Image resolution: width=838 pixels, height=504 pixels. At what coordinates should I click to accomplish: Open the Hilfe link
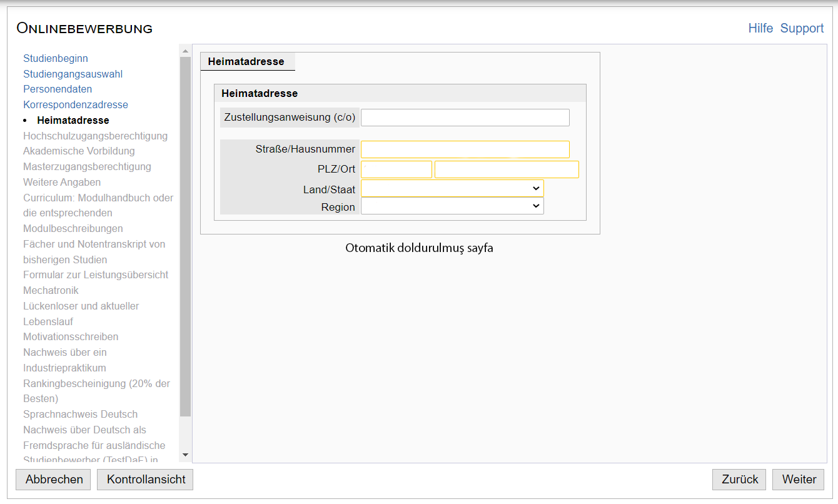click(x=760, y=28)
